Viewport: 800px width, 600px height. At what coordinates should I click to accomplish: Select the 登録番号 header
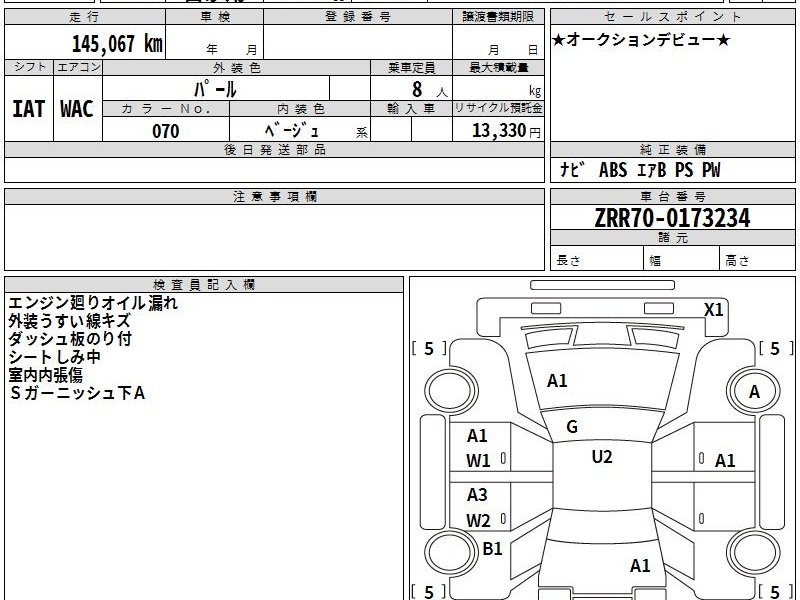pyautogui.click(x=358, y=17)
